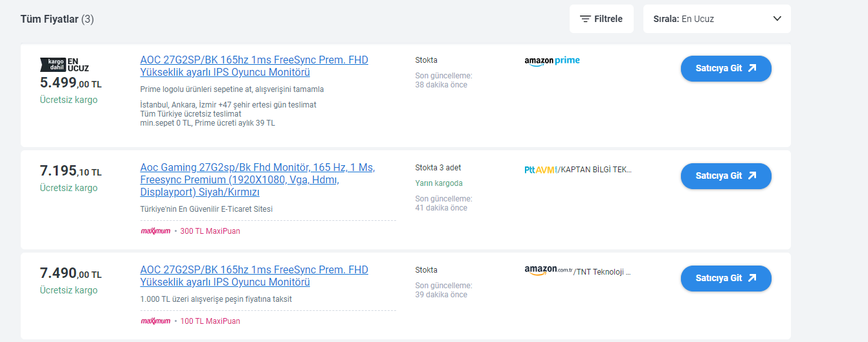Screen dimensions: 868x342
Task: Click Maximum logo next to 100 TL MaxiPuan
Action: [155, 321]
